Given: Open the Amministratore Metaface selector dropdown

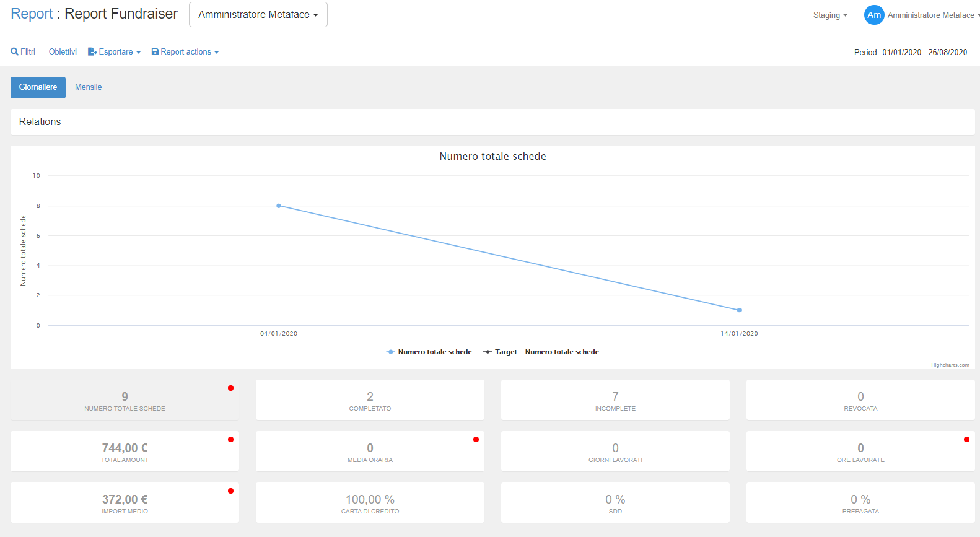Looking at the screenshot, I should pyautogui.click(x=258, y=15).
